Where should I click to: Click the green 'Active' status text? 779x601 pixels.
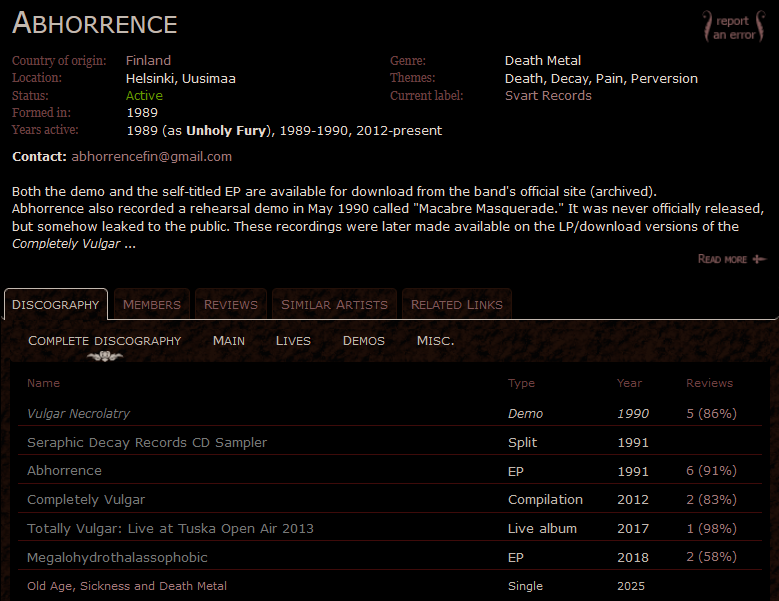pos(144,95)
